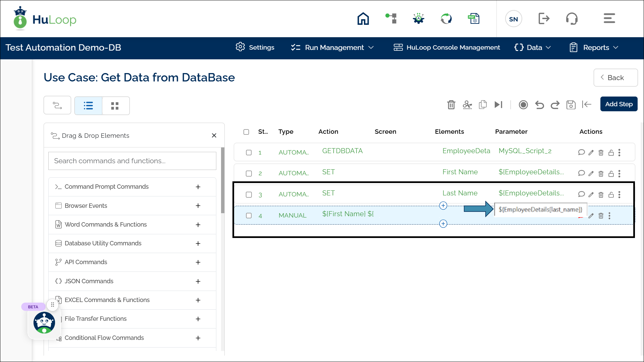Click the Home icon in top bar
644x362 pixels.
click(363, 19)
